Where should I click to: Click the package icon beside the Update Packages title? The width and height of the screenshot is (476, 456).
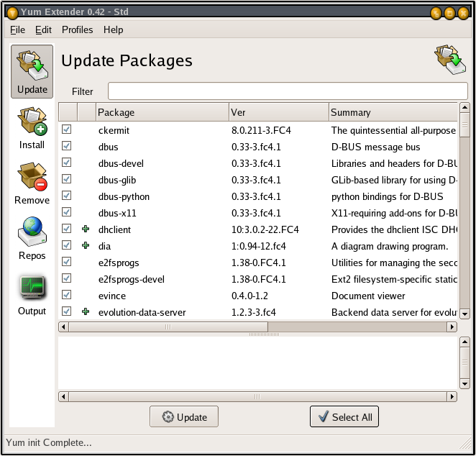click(450, 60)
